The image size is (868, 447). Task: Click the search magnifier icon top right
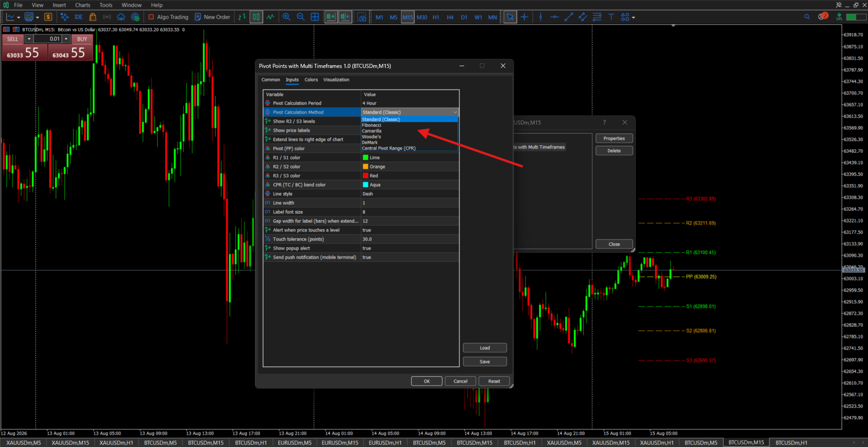click(x=807, y=17)
